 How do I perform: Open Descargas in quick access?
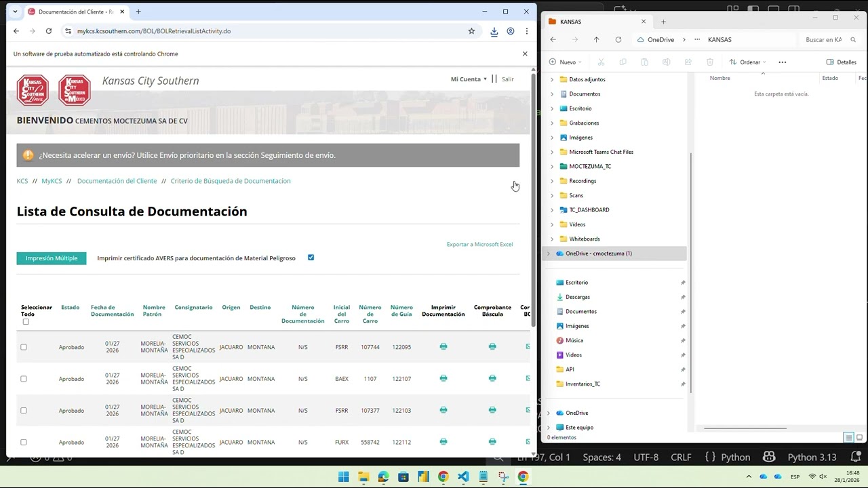point(578,297)
